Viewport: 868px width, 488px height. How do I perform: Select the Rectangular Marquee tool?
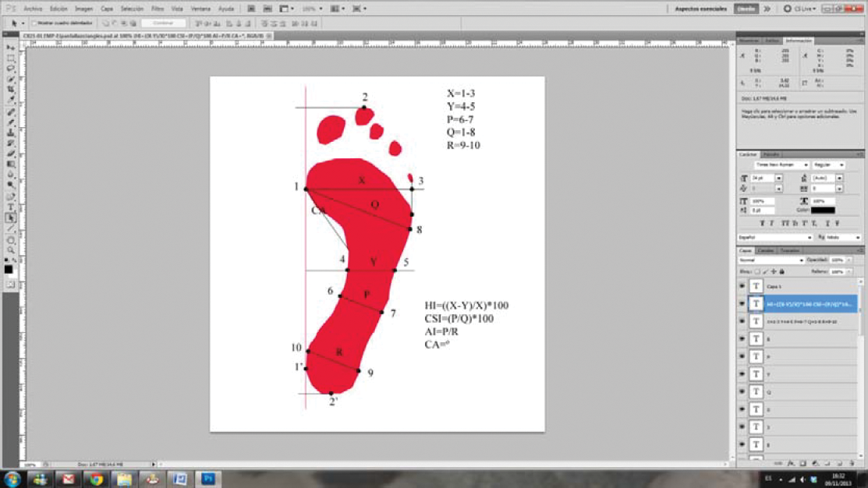(x=10, y=58)
